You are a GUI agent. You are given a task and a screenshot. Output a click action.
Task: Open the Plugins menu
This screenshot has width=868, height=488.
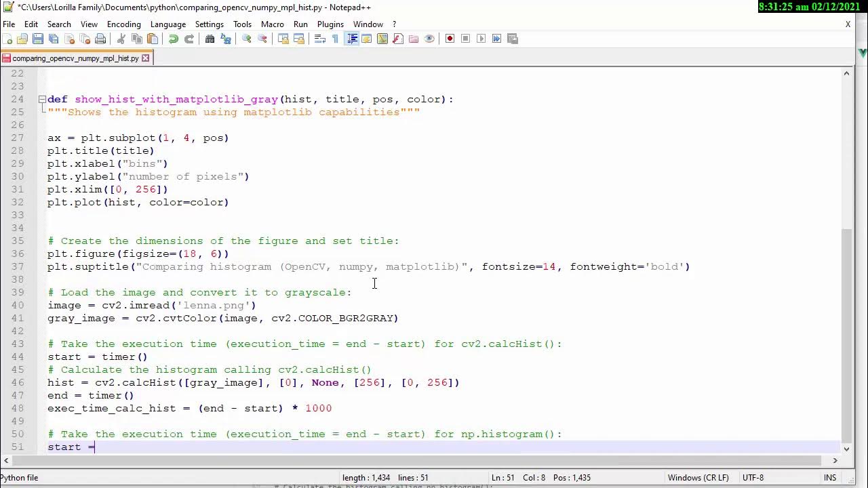tap(330, 24)
